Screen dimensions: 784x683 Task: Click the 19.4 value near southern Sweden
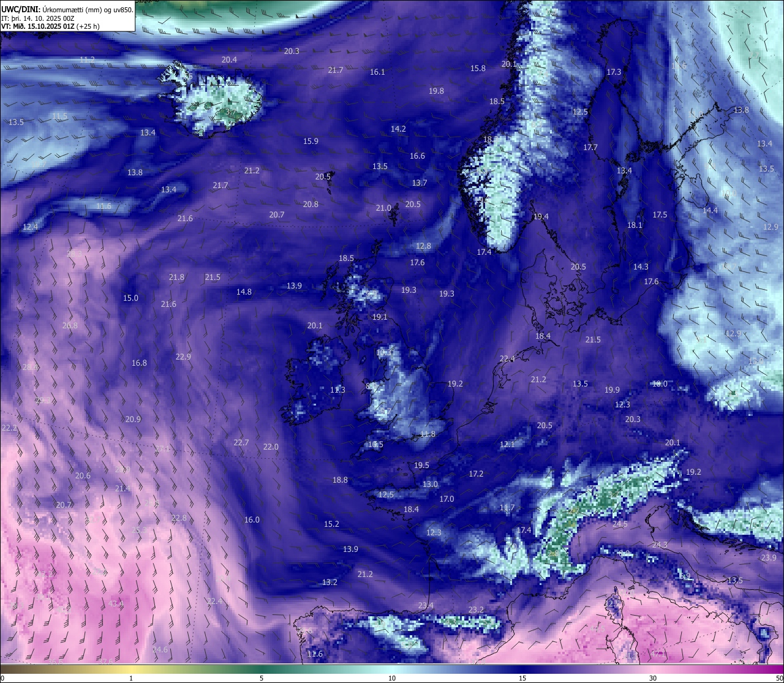tap(541, 217)
